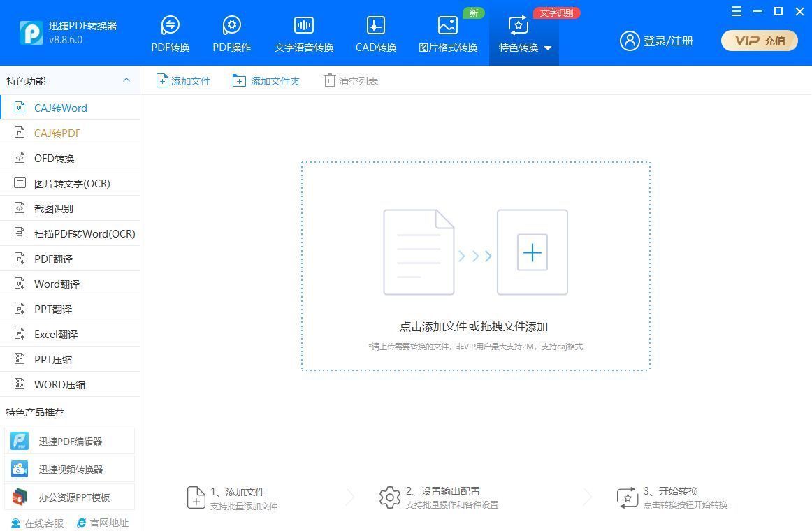Click the 迅捷PDF转换器 logo icon

31,33
